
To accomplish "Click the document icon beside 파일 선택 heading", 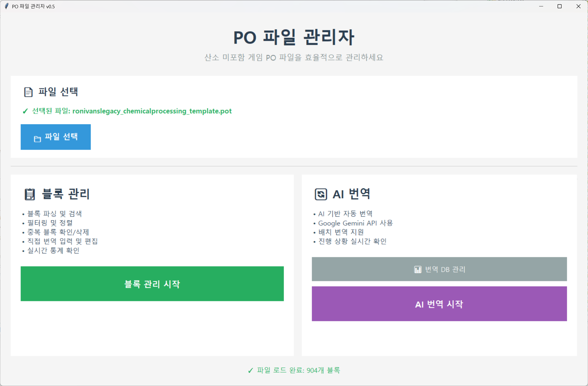I will (28, 92).
